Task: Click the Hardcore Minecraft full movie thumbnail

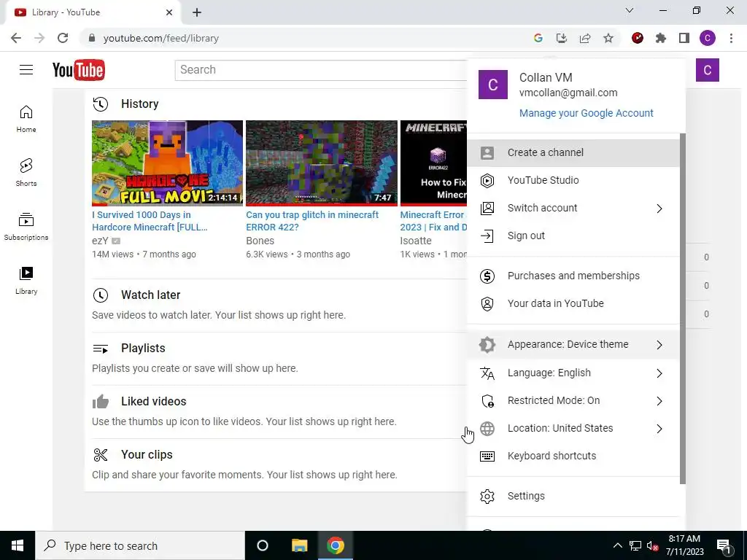Action: tap(167, 163)
